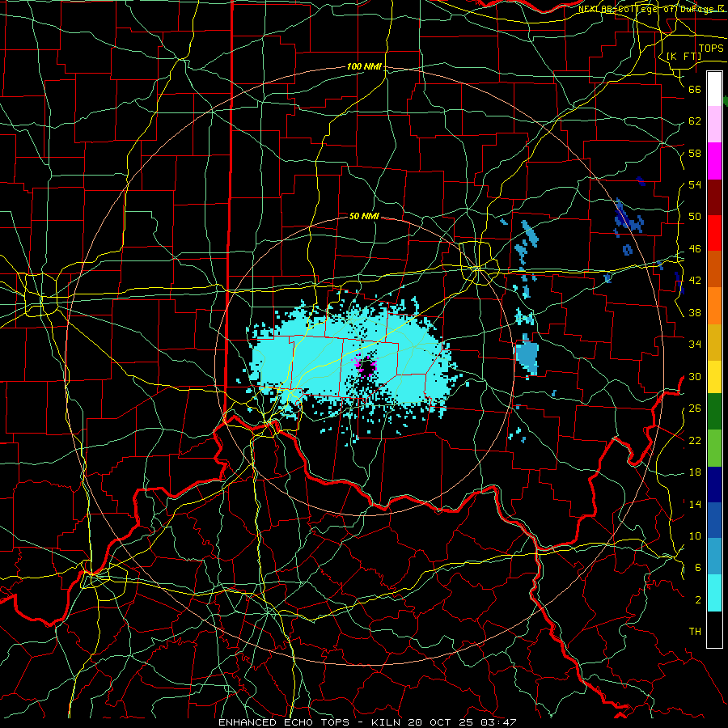This screenshot has height=728, width=728.
Task: Click the dark green legend swatch
Action: coord(714,412)
